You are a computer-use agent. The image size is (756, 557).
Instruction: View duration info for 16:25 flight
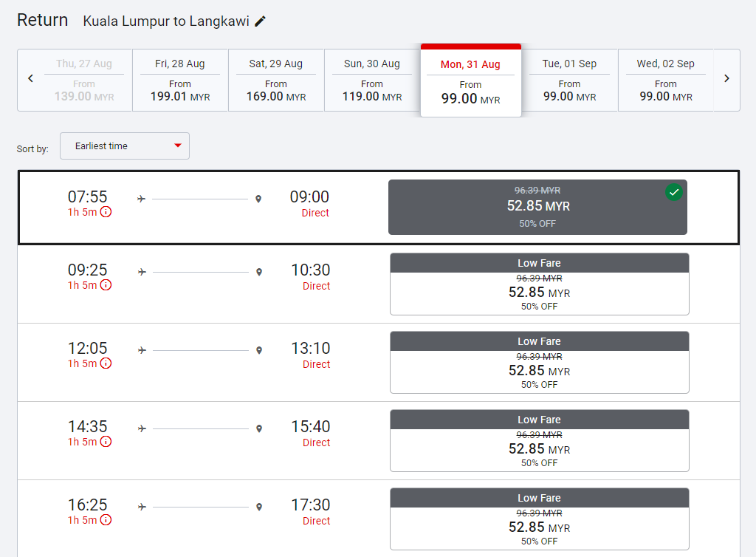(106, 520)
